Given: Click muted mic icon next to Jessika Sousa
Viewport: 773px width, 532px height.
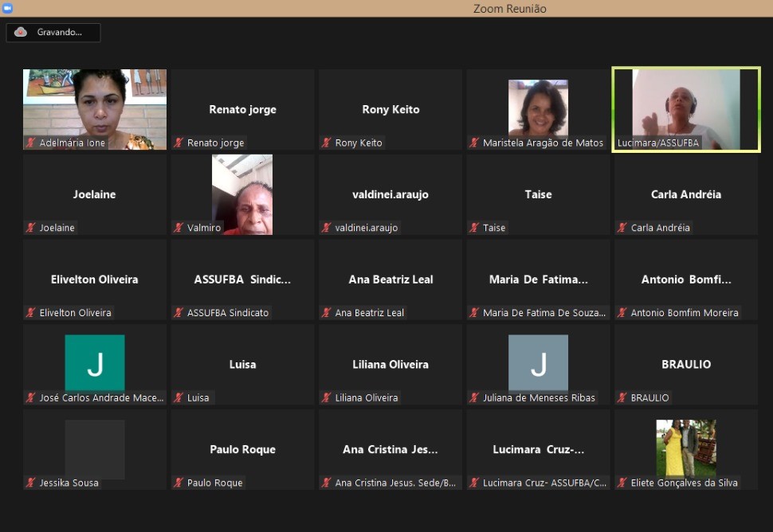Looking at the screenshot, I should click(31, 483).
